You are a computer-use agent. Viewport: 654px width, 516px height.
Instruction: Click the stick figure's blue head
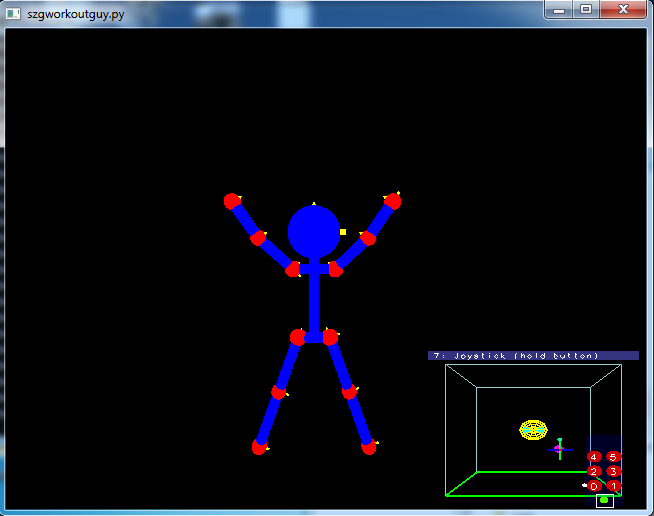coord(314,232)
